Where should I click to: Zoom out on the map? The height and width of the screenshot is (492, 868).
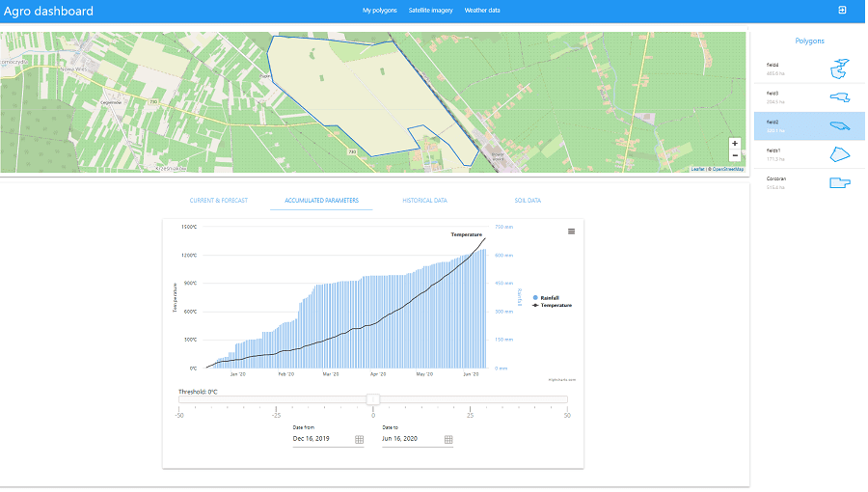click(x=735, y=155)
